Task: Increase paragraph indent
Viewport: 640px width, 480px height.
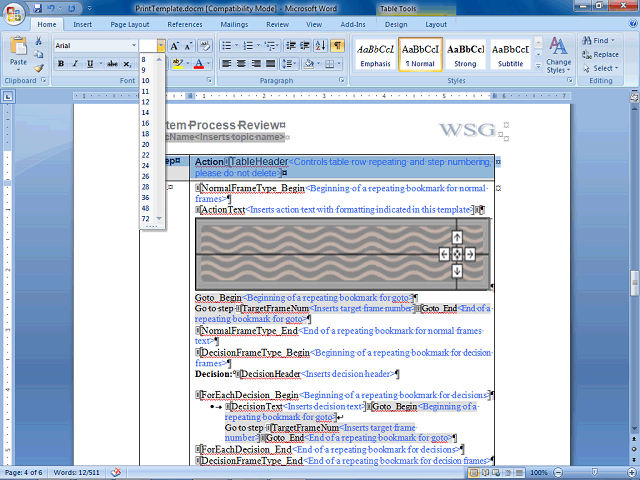Action: pyautogui.click(x=304, y=46)
